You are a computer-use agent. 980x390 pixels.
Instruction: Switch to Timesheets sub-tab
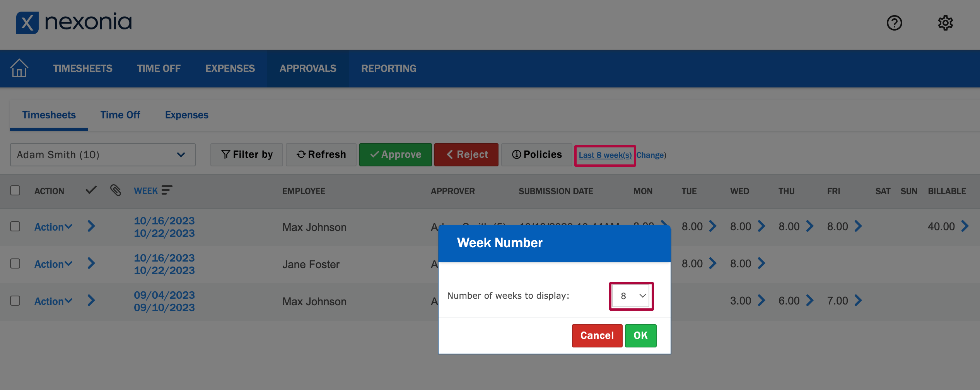(49, 115)
